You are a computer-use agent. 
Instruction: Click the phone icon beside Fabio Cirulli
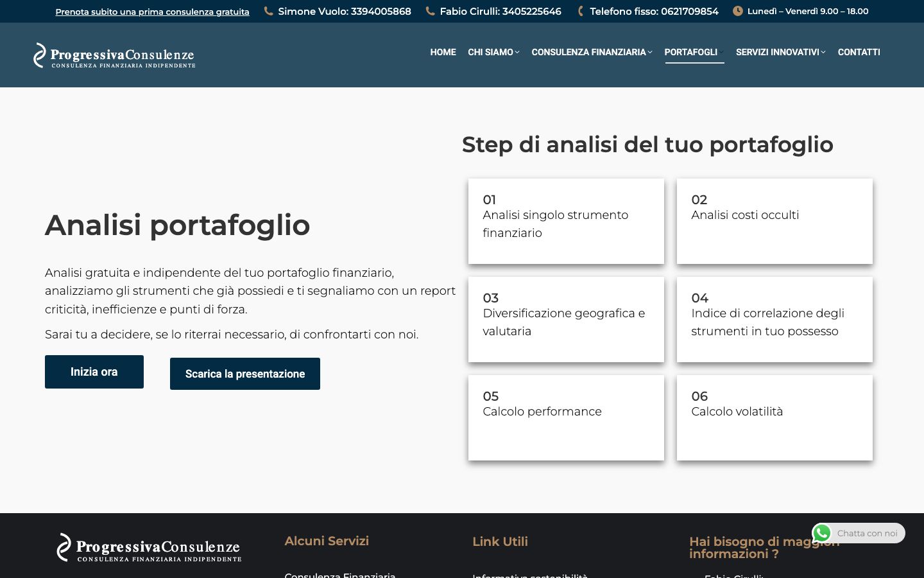(x=430, y=11)
